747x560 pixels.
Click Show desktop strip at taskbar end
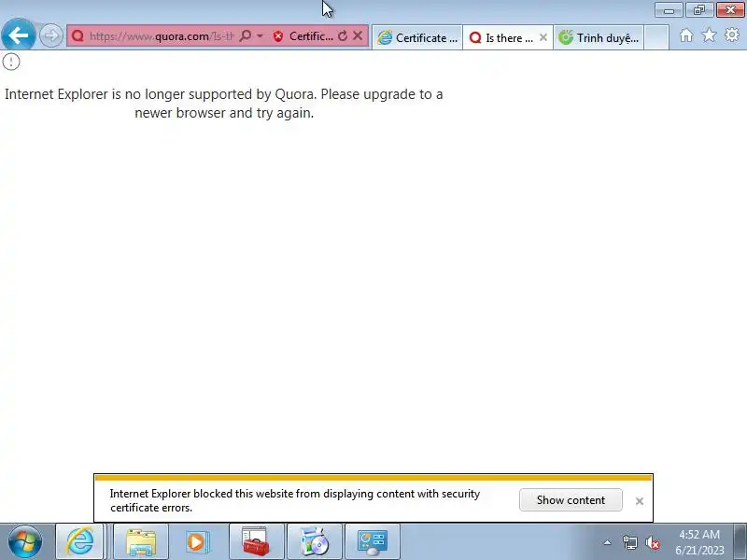(740, 542)
